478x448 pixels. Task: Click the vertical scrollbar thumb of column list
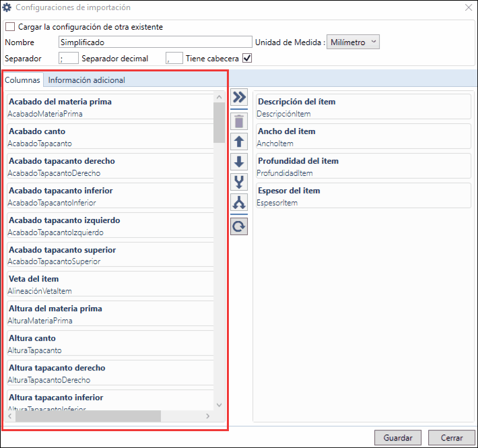pos(219,123)
